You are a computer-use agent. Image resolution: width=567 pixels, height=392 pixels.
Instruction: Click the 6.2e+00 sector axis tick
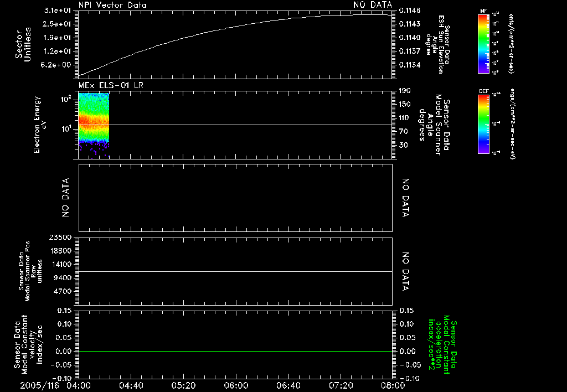point(57,65)
